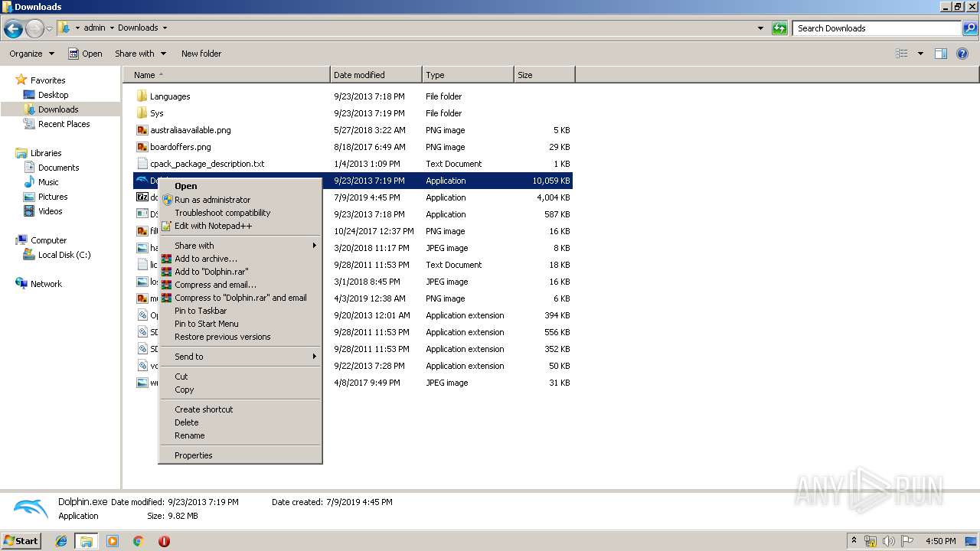Choose Cut from context menu
The image size is (980, 551).
[x=240, y=377]
